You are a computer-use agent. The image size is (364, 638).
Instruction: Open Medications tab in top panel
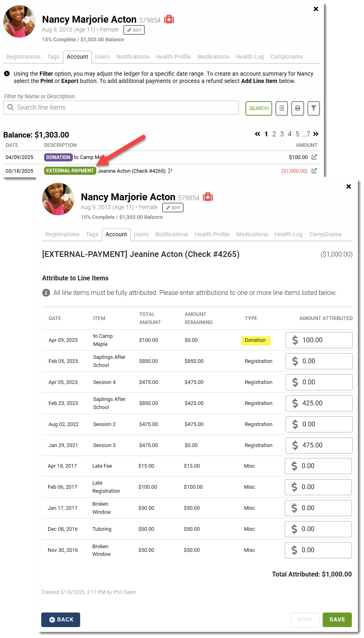click(214, 57)
